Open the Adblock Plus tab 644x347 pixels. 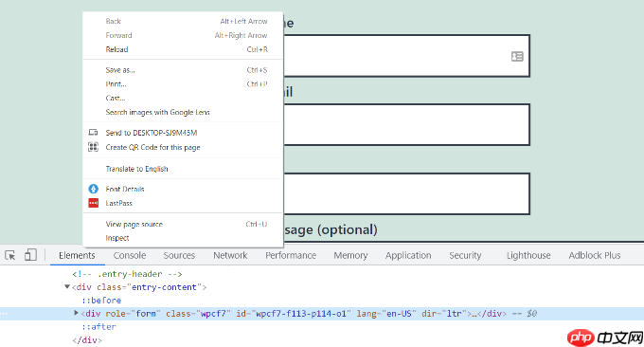595,255
